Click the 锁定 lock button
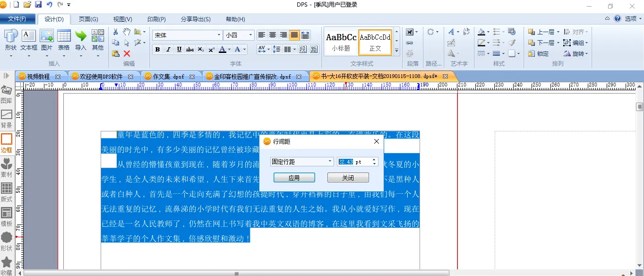The width and height of the screenshot is (644, 276). click(538, 54)
